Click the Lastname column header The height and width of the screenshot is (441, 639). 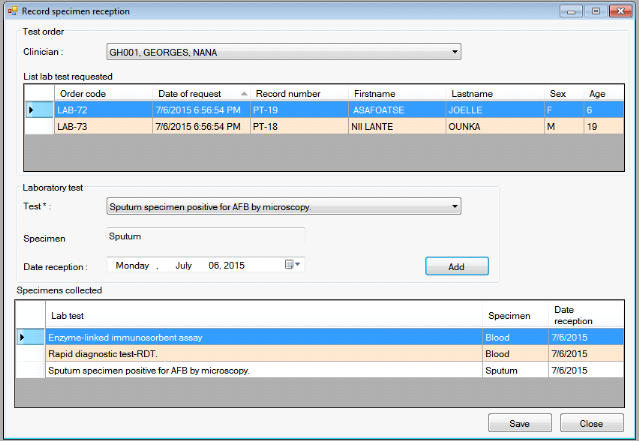[495, 94]
